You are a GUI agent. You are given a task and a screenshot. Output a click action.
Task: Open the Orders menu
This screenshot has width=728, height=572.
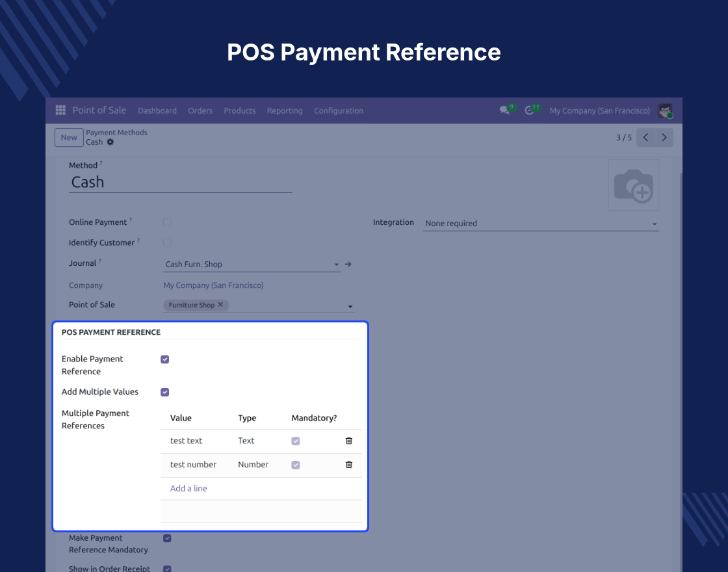pos(200,110)
